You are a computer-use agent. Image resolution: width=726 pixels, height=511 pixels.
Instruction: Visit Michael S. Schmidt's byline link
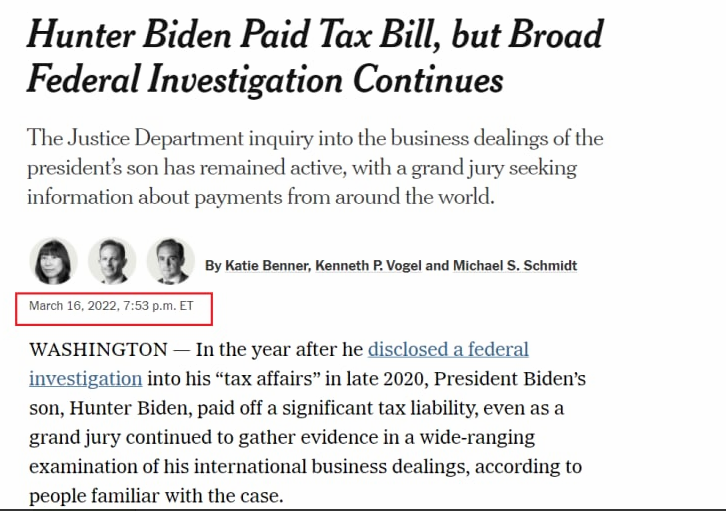(515, 266)
